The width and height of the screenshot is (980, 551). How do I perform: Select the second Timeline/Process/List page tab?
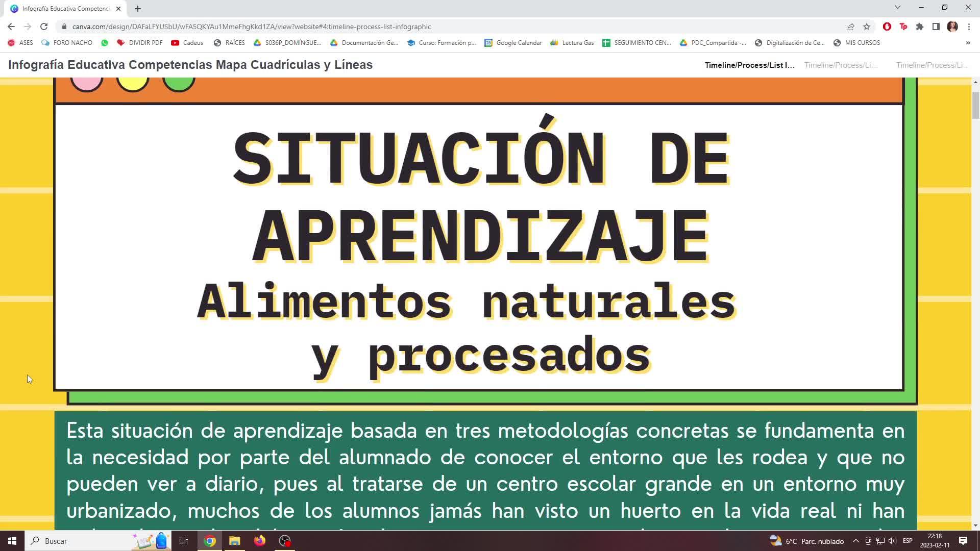pos(841,65)
